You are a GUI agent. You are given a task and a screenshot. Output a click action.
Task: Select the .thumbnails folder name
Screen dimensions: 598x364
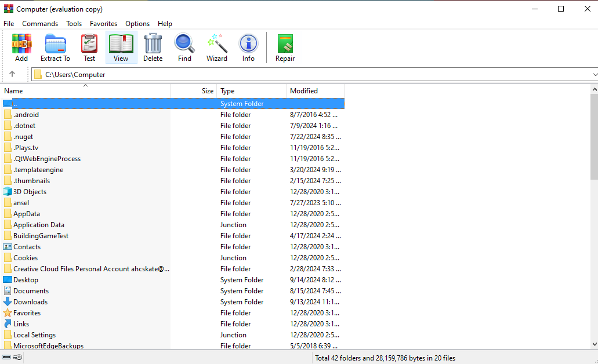click(x=32, y=181)
